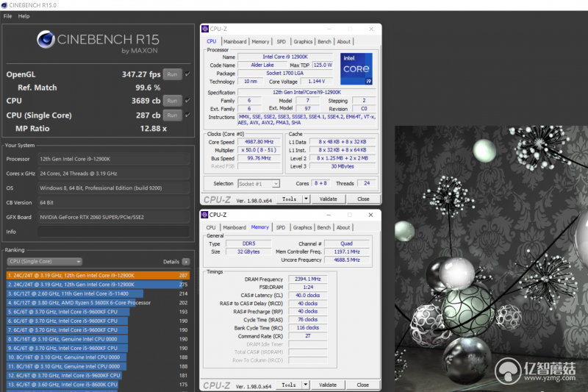Select CPU tab in upper CPU-Z window

[212, 42]
